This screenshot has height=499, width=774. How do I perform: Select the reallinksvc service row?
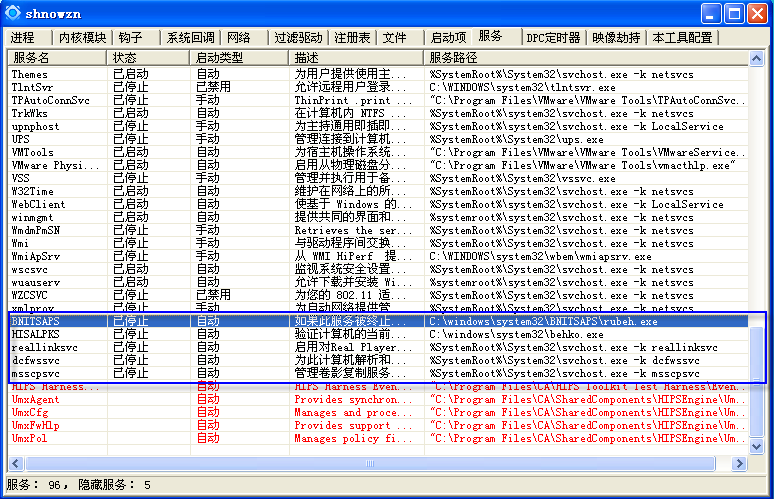point(378,347)
